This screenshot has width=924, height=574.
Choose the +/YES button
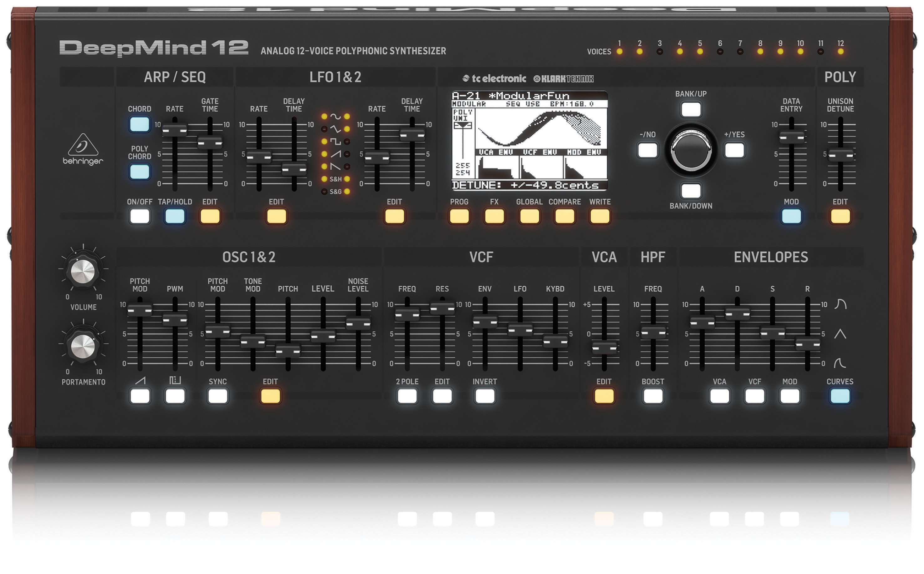734,150
